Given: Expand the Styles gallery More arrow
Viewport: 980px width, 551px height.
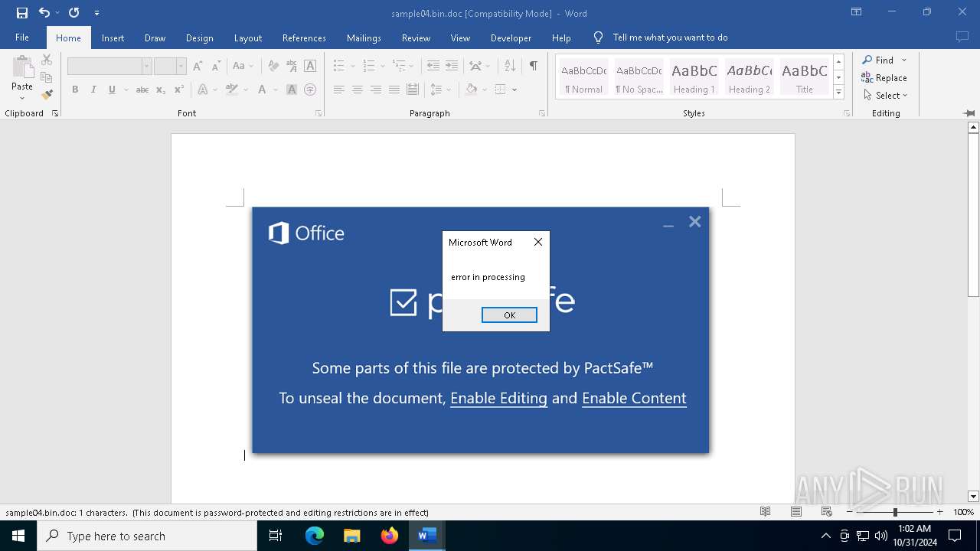Looking at the screenshot, I should [x=838, y=92].
